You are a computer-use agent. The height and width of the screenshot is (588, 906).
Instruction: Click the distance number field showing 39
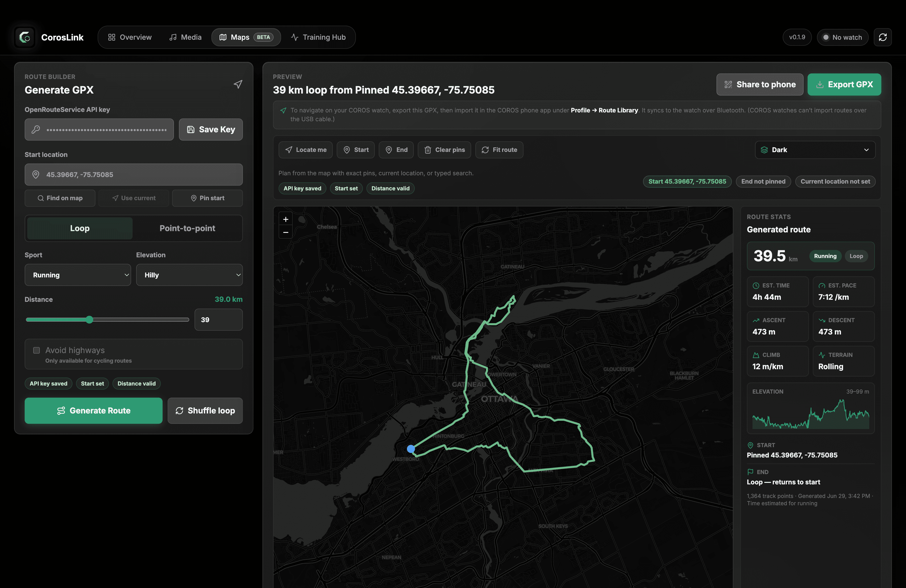pyautogui.click(x=218, y=319)
